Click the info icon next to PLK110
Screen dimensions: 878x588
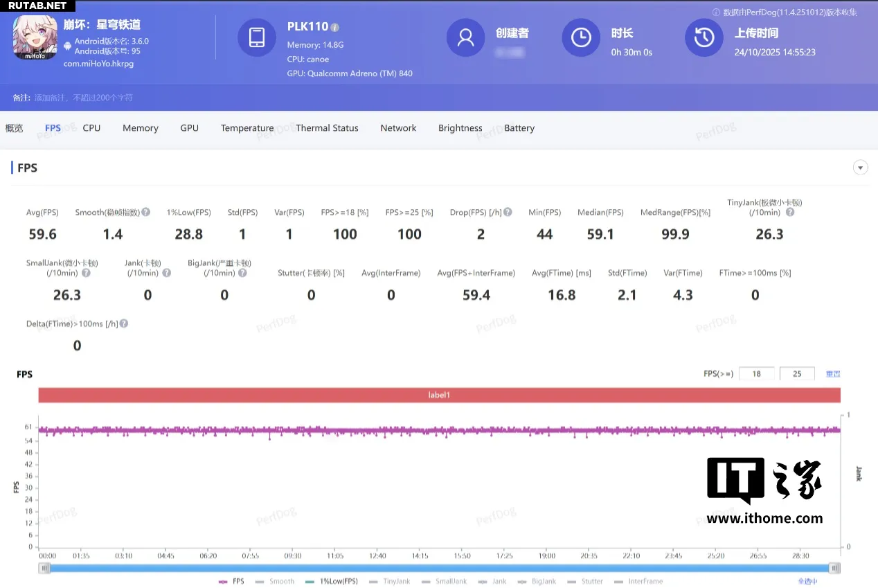point(335,28)
